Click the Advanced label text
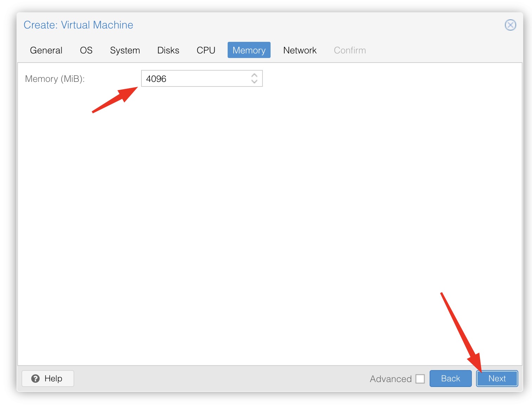Image resolution: width=532 pixels, height=407 pixels. pos(390,379)
